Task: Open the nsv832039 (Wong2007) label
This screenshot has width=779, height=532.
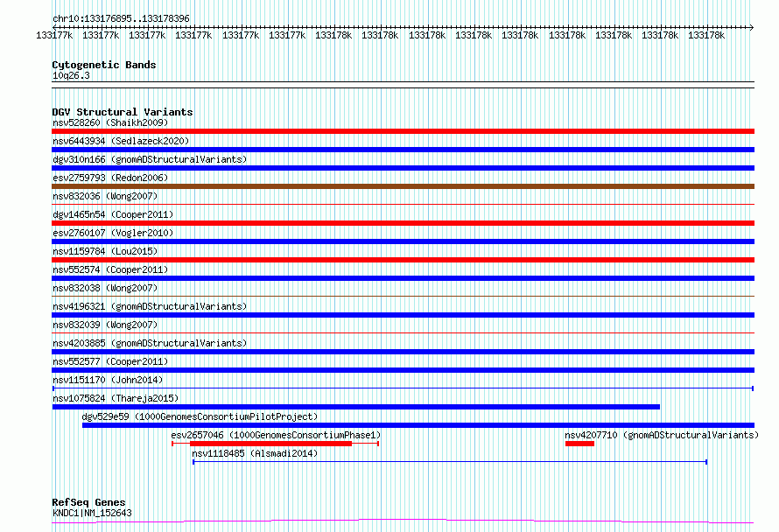Action: 105,325
